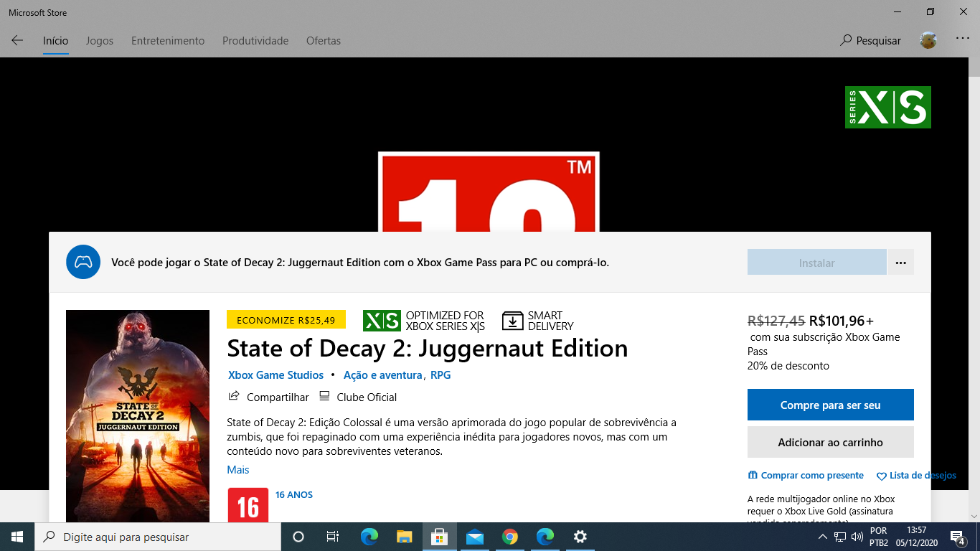Click the Xbox controller Game Pass icon
The width and height of the screenshot is (980, 551).
coord(83,262)
